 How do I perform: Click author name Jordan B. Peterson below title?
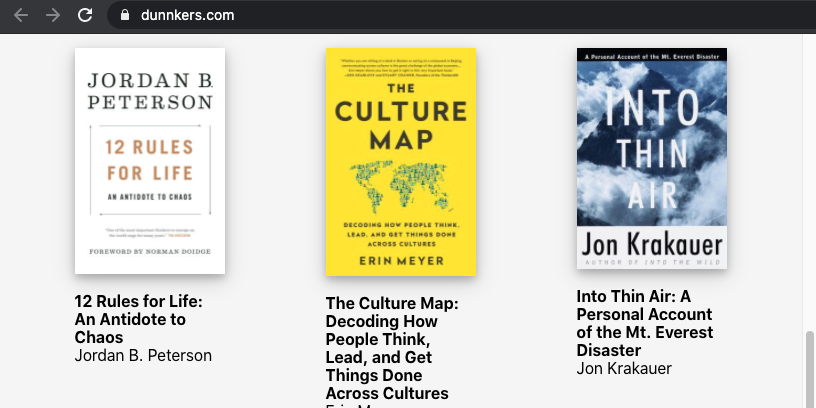[143, 355]
